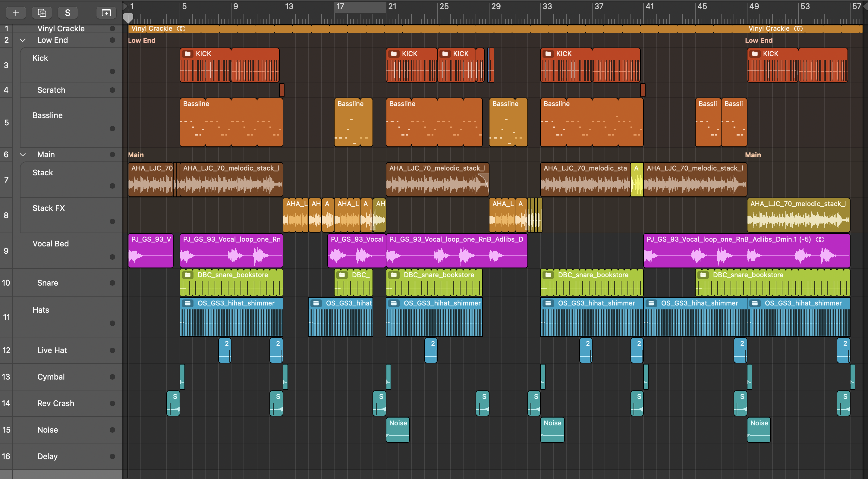
Task: Select the first Cymbal region at bar 5
Action: 182,377
